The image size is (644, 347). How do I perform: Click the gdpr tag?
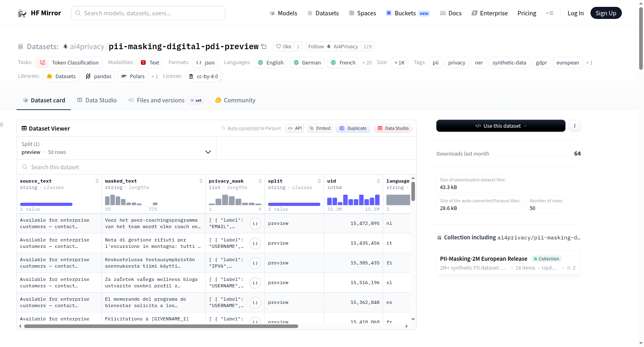pyautogui.click(x=541, y=62)
